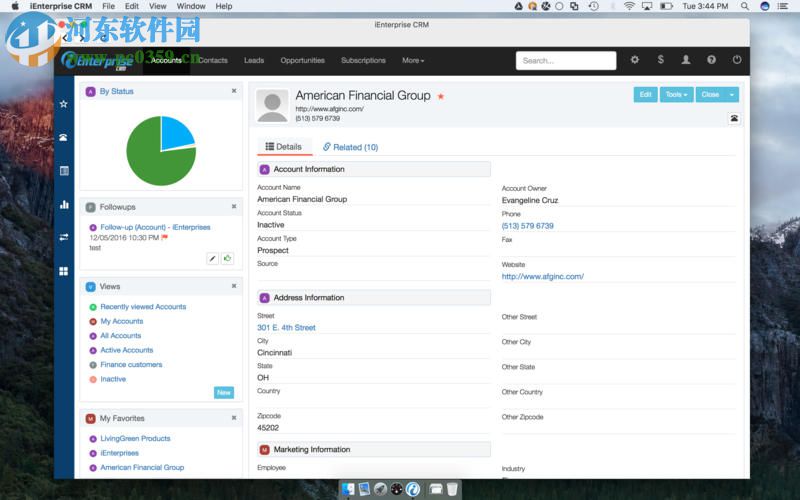800x500 pixels.
Task: Open the favorites star in left sidebar
Action: click(x=64, y=104)
